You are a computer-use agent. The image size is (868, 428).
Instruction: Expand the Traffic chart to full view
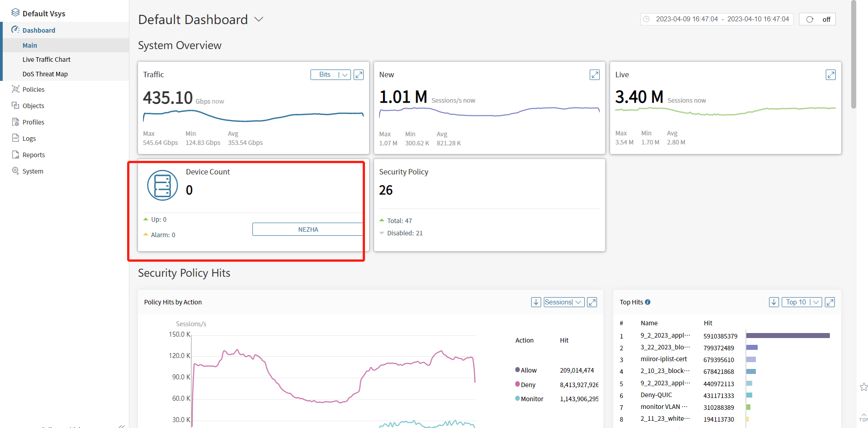[359, 75]
